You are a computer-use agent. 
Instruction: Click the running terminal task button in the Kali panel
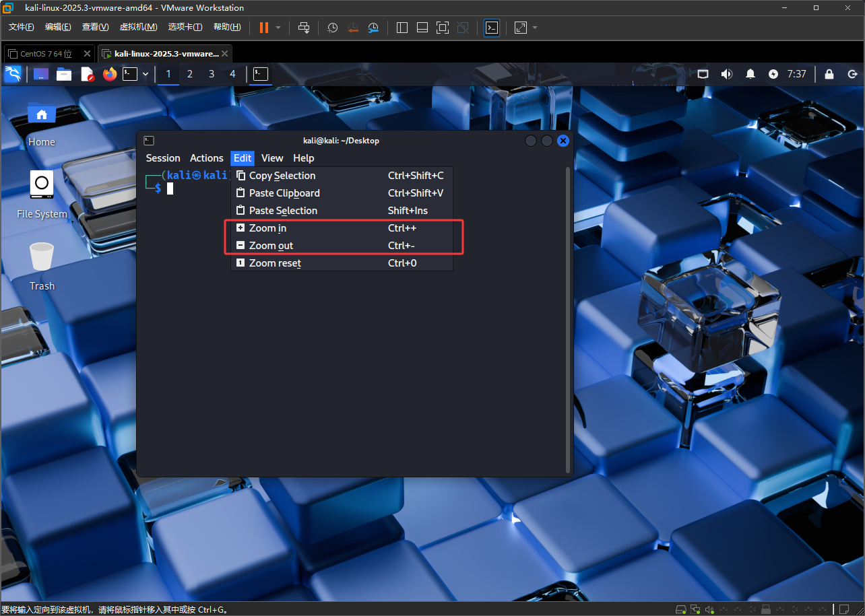261,74
